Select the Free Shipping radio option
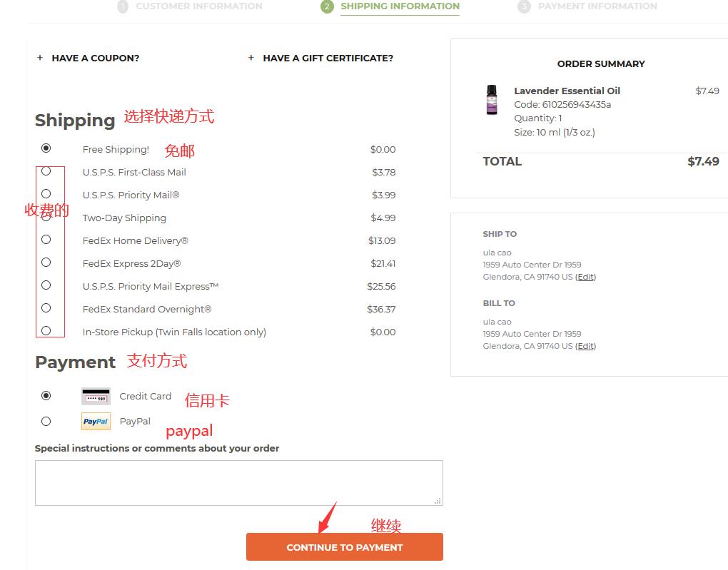The image size is (728, 570). coord(46,148)
